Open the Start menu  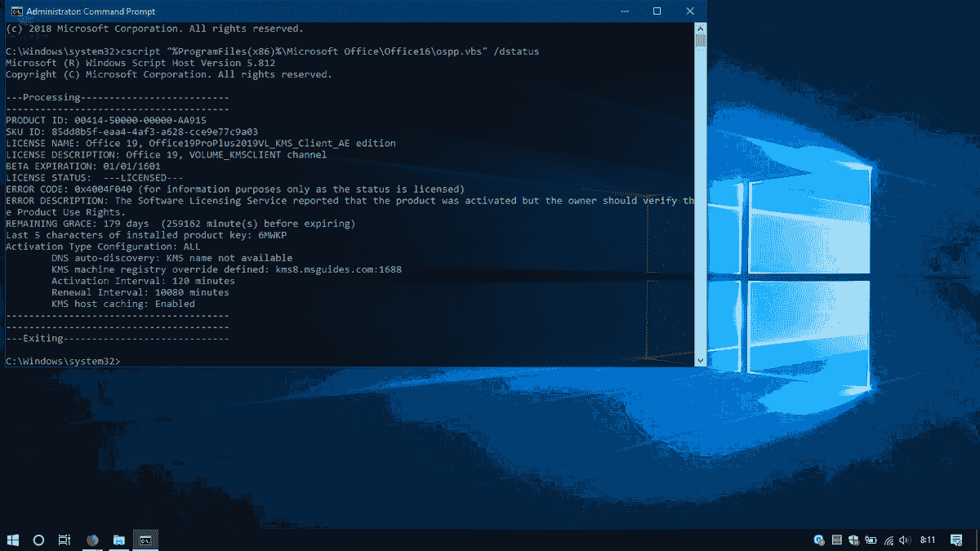coord(11,540)
